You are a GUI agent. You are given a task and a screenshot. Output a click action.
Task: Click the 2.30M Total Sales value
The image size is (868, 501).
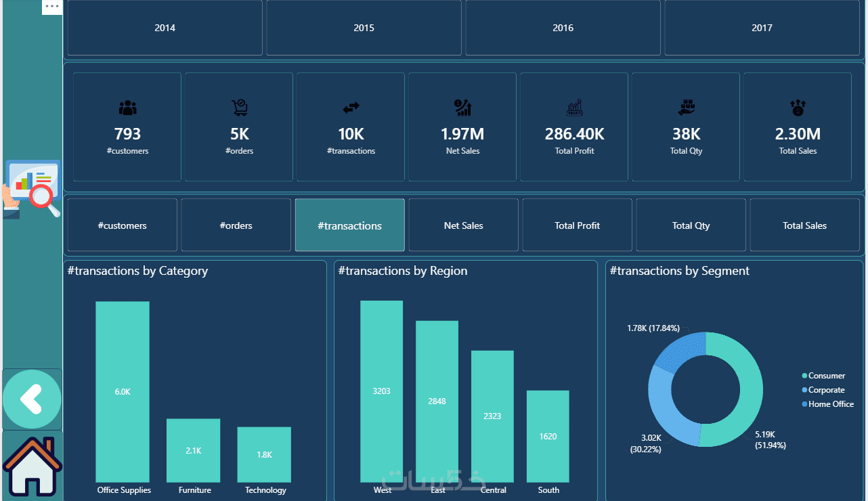coord(798,134)
